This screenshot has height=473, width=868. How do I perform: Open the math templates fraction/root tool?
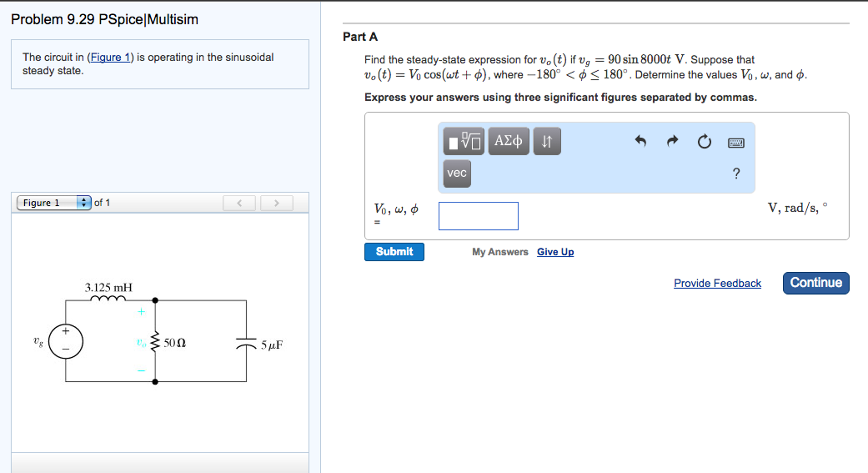(x=464, y=141)
